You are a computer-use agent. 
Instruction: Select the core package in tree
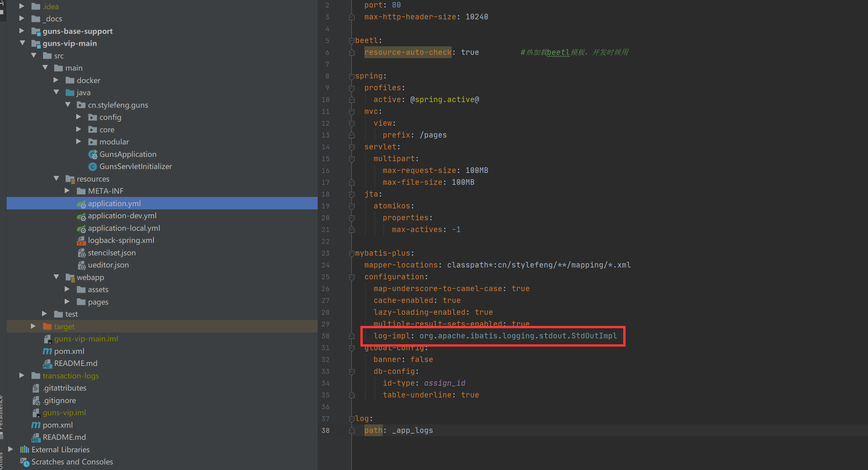(107, 130)
